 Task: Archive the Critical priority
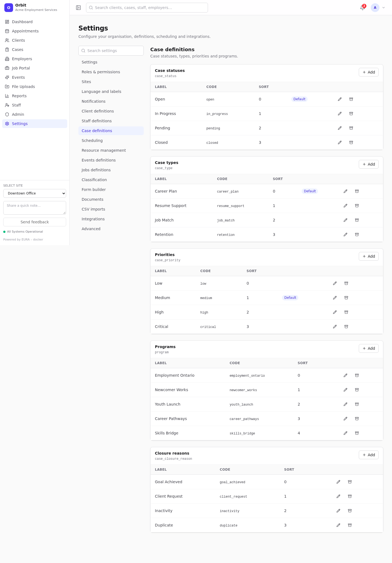click(x=346, y=327)
